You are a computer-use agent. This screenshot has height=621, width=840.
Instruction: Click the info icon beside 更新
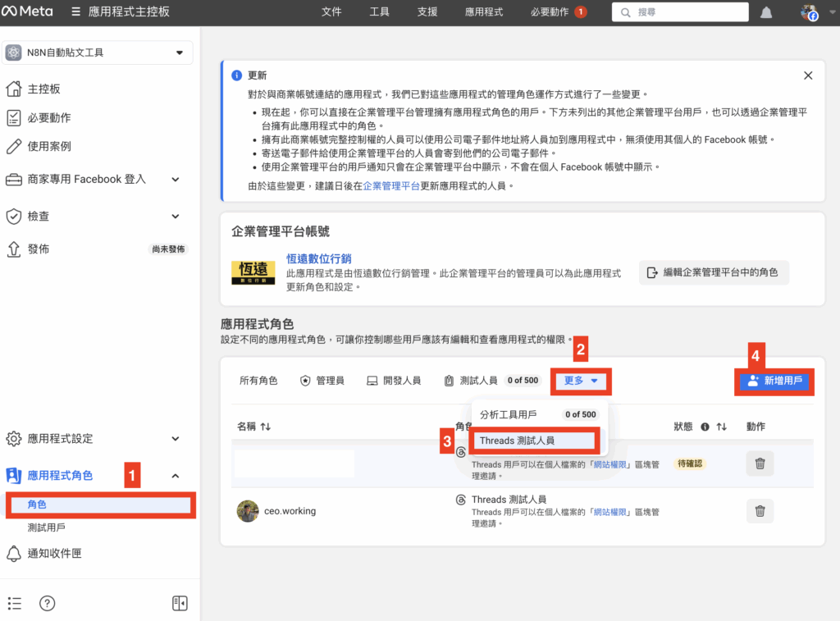click(236, 75)
